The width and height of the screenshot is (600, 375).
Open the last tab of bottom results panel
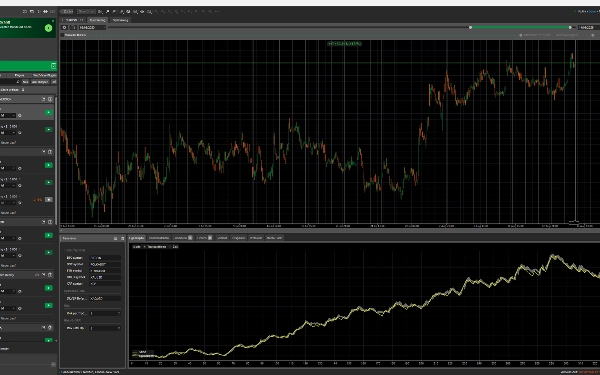coord(274,238)
